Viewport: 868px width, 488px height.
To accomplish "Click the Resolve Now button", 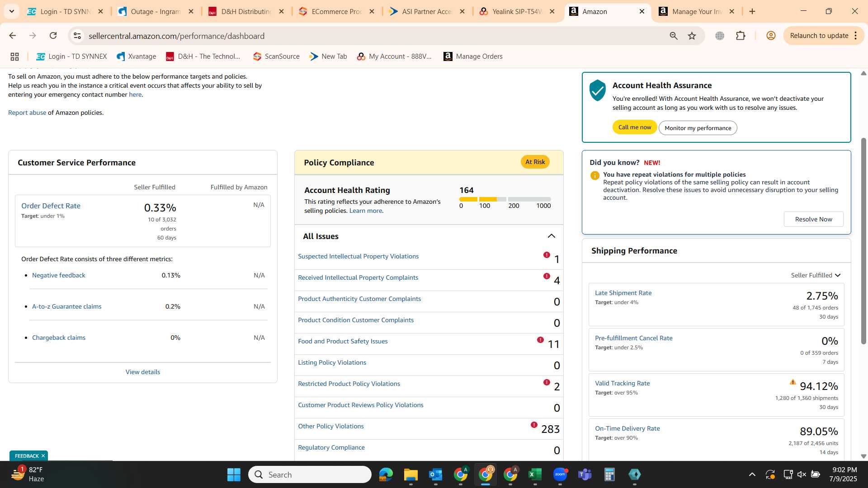I will [x=813, y=219].
